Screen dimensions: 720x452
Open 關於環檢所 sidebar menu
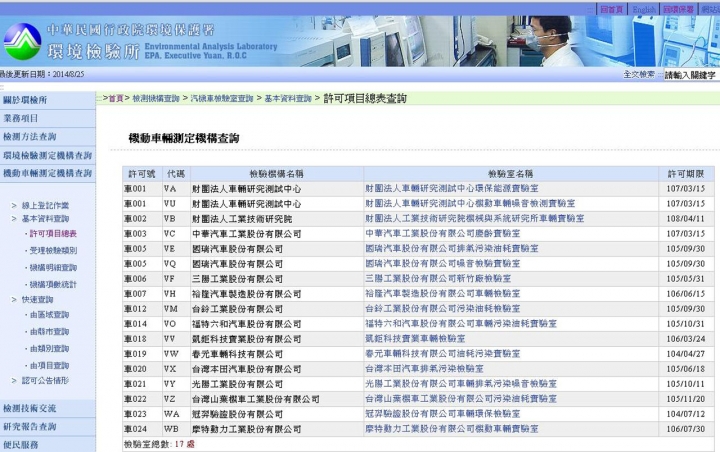coord(48,100)
